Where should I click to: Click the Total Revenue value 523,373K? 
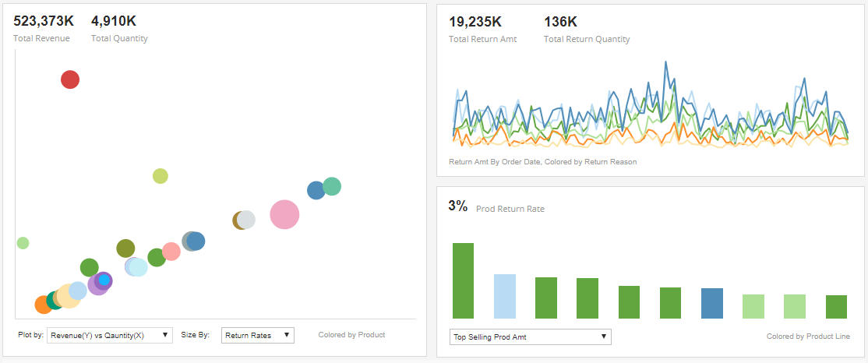point(45,21)
